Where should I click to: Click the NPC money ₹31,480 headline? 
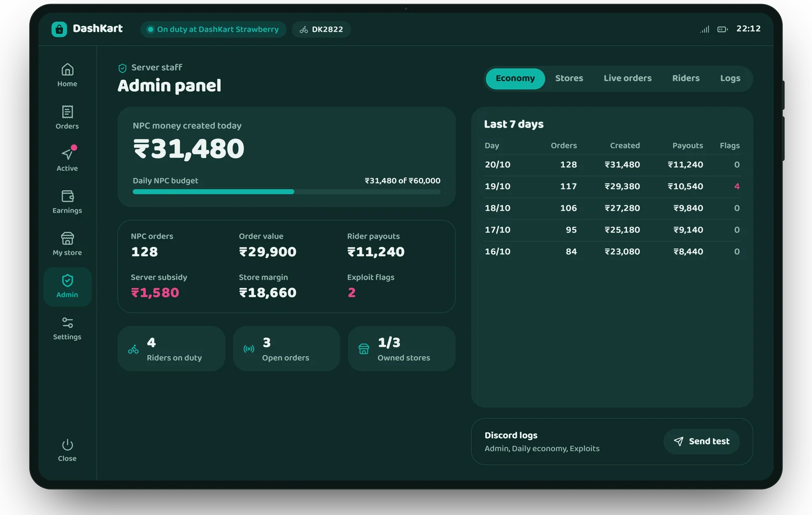188,149
